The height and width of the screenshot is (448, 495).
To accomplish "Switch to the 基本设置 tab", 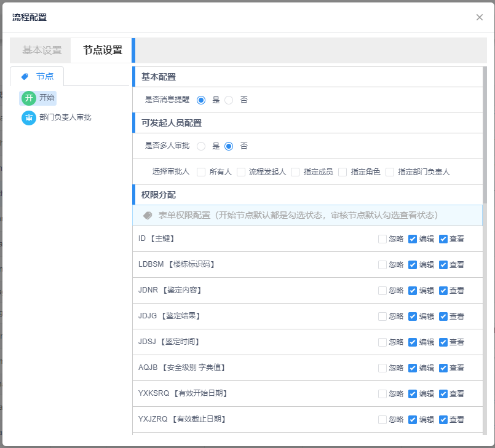I will tap(42, 50).
